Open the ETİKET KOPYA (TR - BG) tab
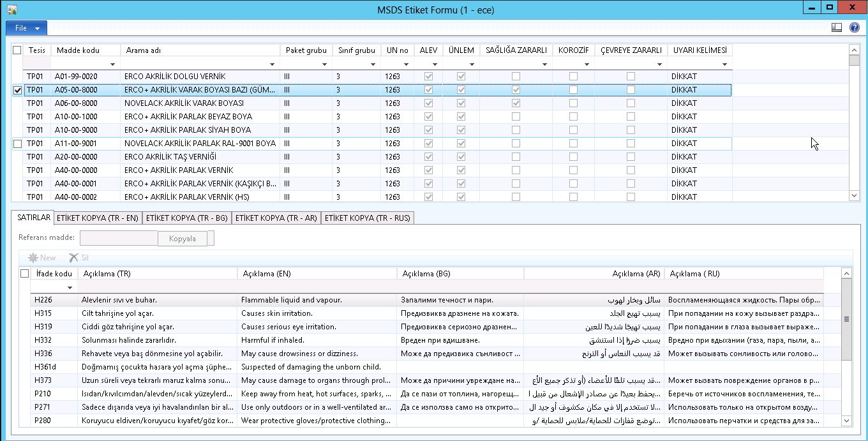The image size is (868, 441). coord(187,218)
